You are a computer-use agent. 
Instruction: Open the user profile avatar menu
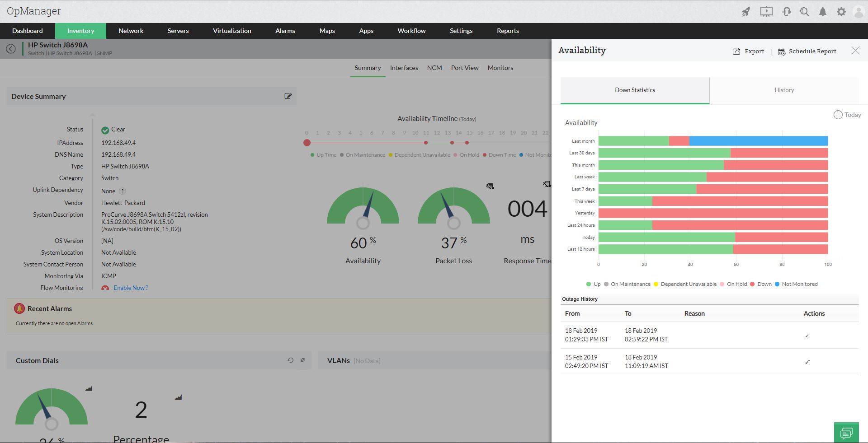[x=859, y=12]
